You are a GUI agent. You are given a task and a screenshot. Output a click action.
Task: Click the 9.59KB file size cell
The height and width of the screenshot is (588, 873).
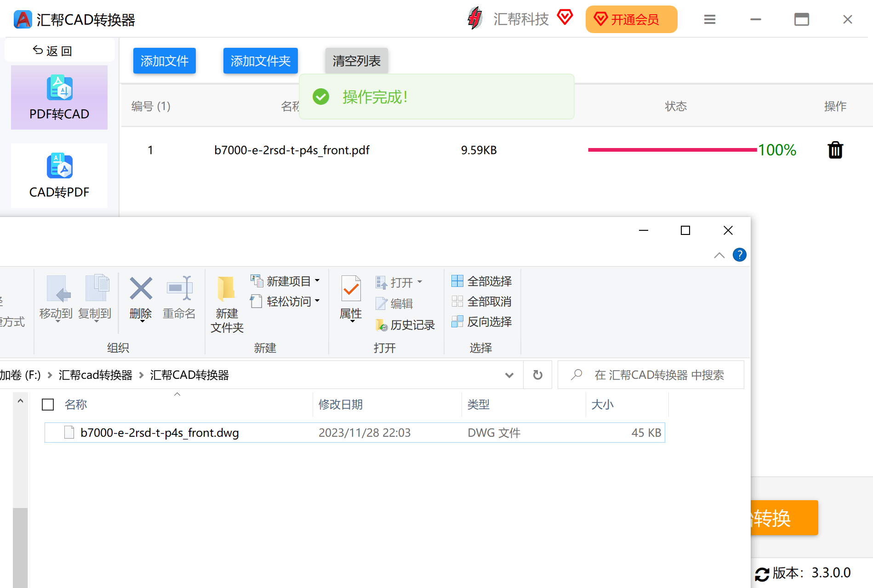coord(479,150)
